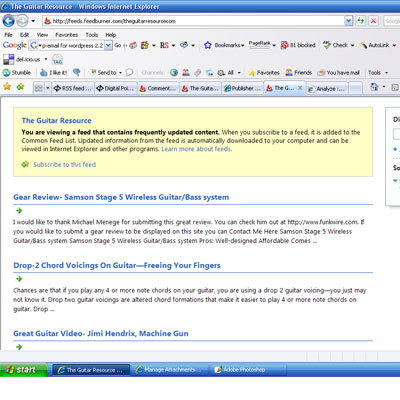
Task: Open the Favorites menu
Action: (x=67, y=35)
